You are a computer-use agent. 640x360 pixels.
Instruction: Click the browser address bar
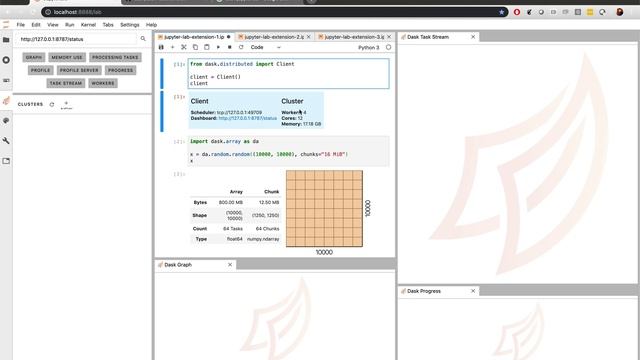click(x=274, y=12)
